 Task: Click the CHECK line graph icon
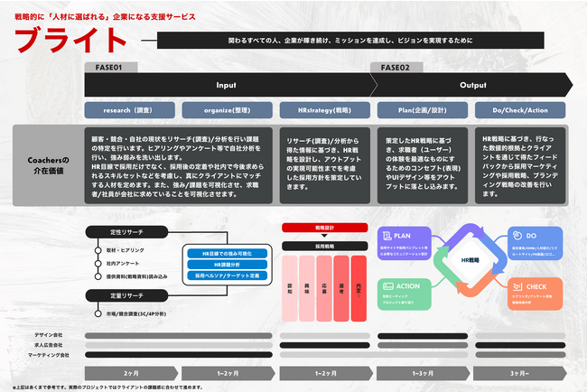[517, 287]
